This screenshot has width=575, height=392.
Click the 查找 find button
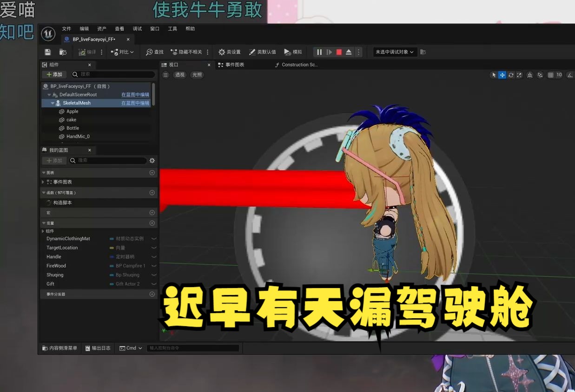[155, 52]
